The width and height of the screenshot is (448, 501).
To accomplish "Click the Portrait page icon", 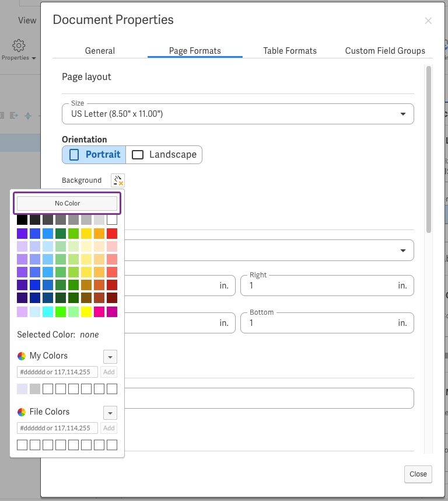I will [x=74, y=155].
